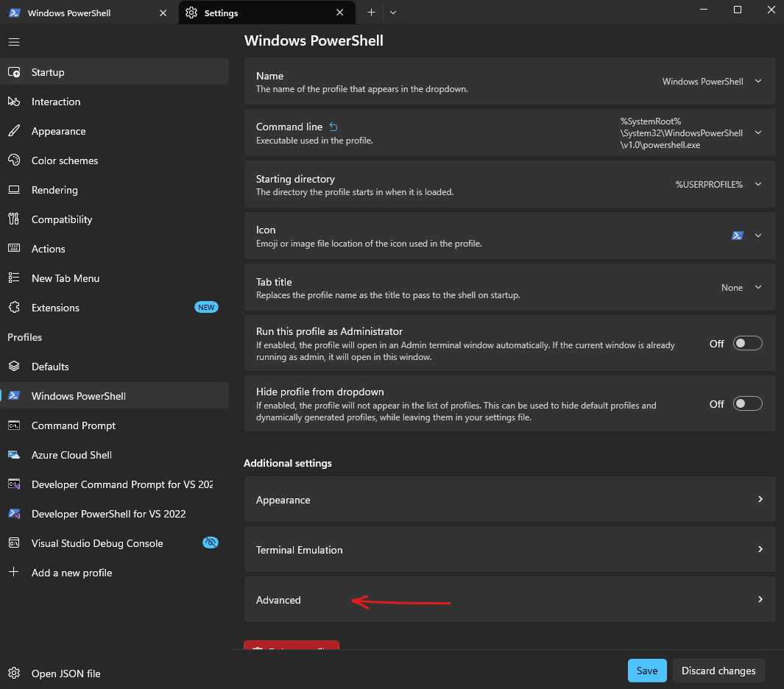784x689 pixels.
Task: Click Developer PowerShell for VS 2022 icon
Action: point(14,514)
